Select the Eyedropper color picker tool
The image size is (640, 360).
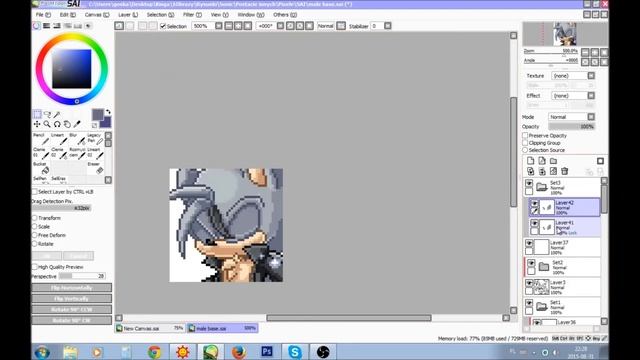click(77, 124)
